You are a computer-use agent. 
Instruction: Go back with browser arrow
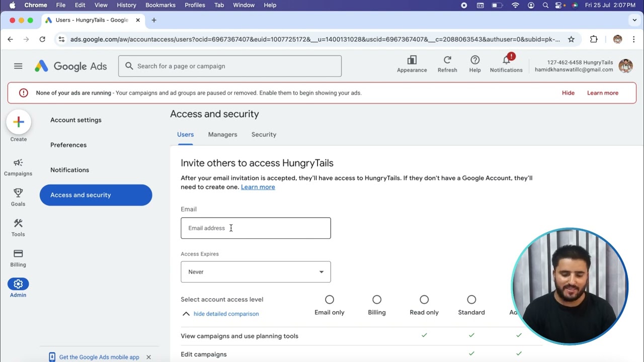[x=10, y=39]
